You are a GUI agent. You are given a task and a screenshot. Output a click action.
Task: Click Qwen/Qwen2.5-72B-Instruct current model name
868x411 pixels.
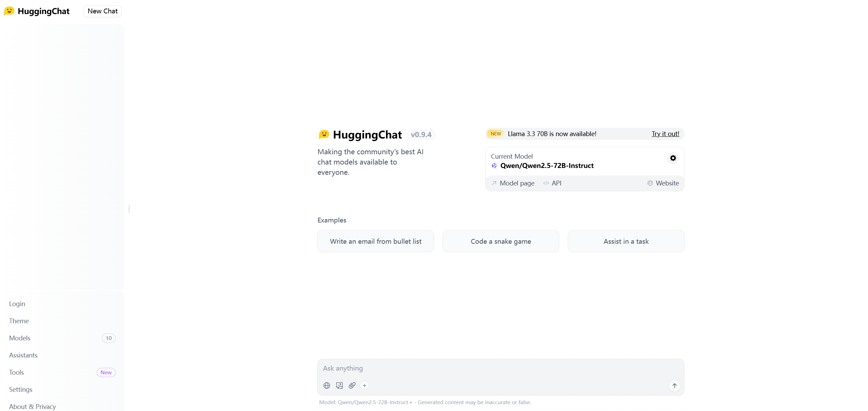(x=547, y=166)
